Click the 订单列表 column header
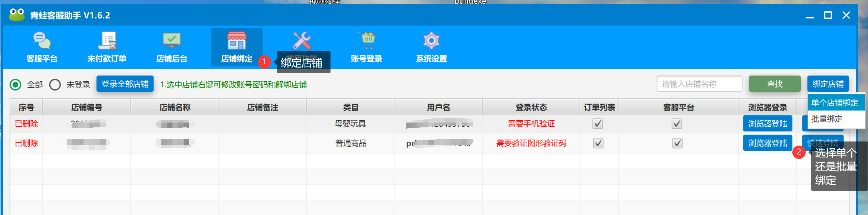The image size is (868, 215). tap(599, 107)
